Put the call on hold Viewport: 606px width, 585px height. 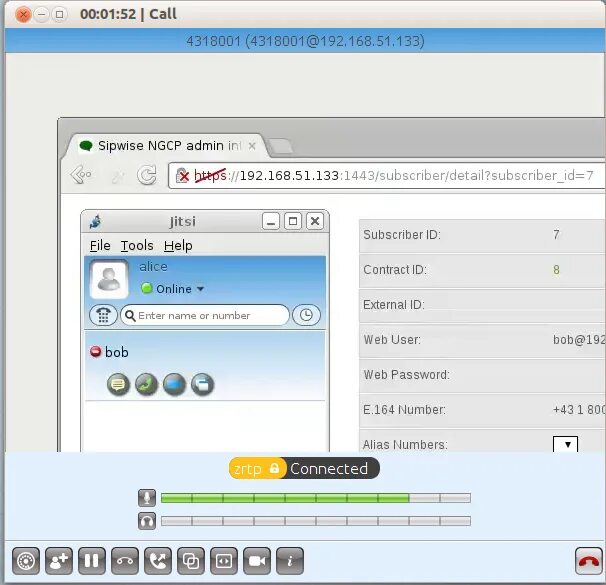(92, 560)
